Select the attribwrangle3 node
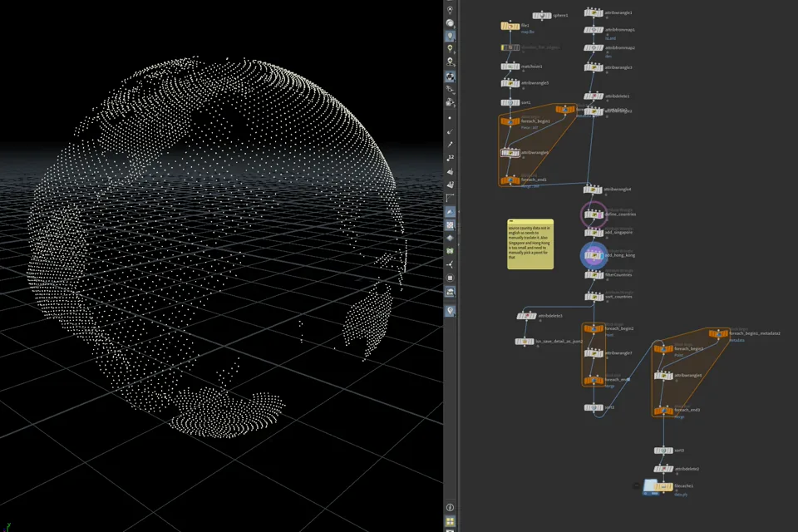Image resolution: width=798 pixels, height=532 pixels. [x=594, y=67]
